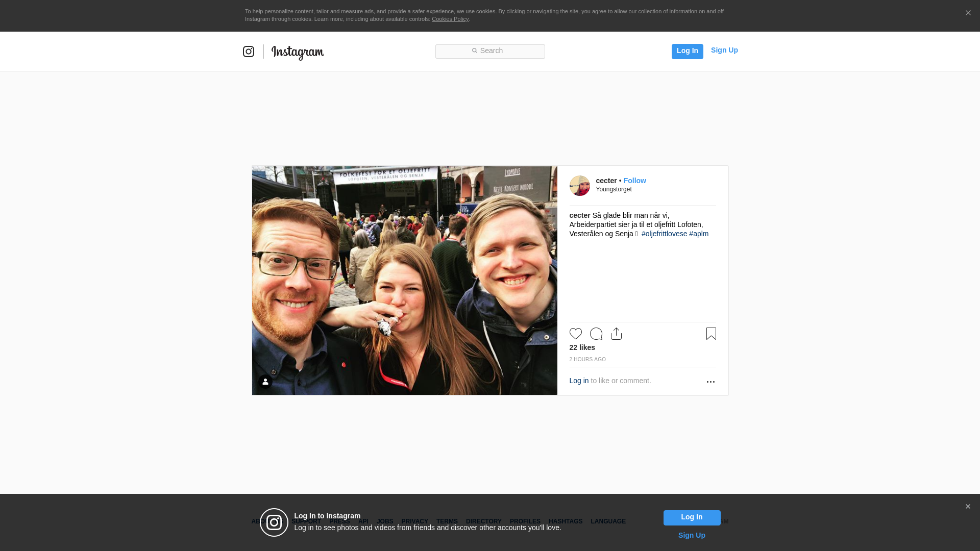Open comments via speech bubble icon

[596, 334]
